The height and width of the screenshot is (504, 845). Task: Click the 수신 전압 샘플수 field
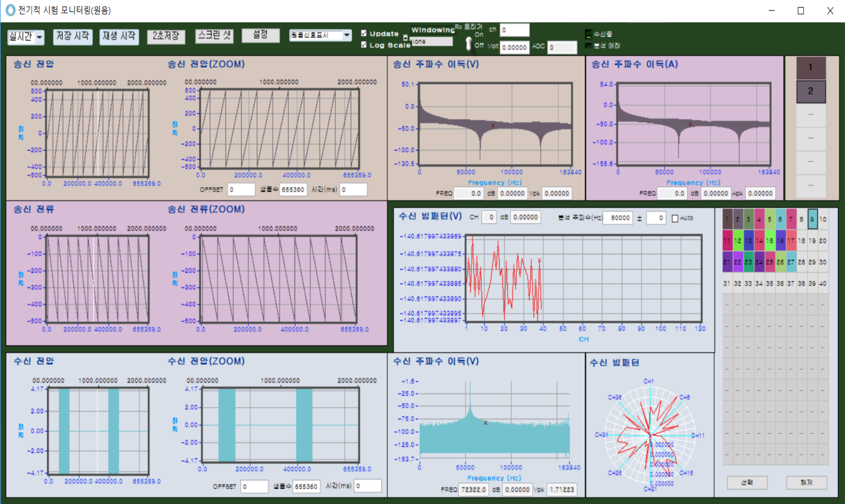pyautogui.click(x=306, y=486)
